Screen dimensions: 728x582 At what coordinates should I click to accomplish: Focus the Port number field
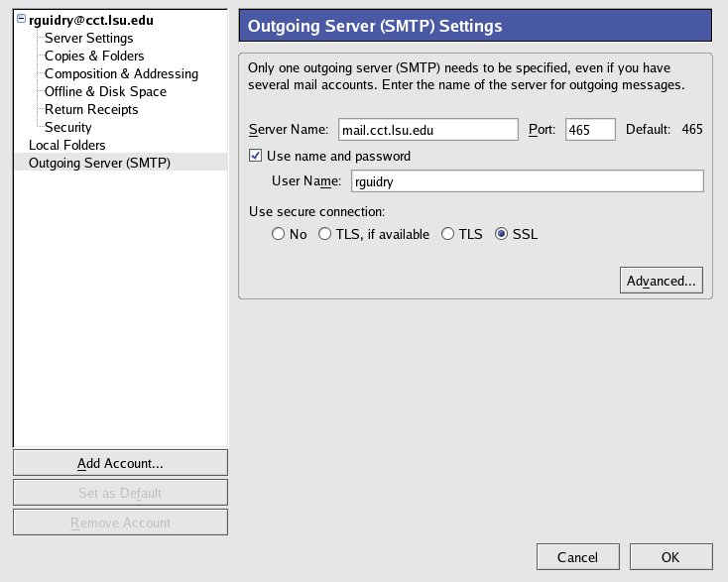point(590,130)
